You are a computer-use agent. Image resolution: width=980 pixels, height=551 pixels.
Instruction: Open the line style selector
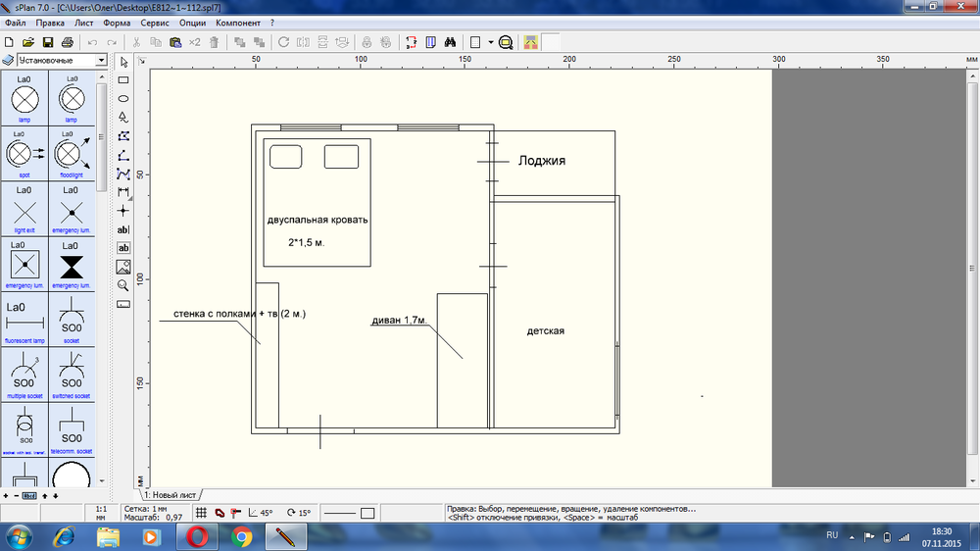coord(350,513)
